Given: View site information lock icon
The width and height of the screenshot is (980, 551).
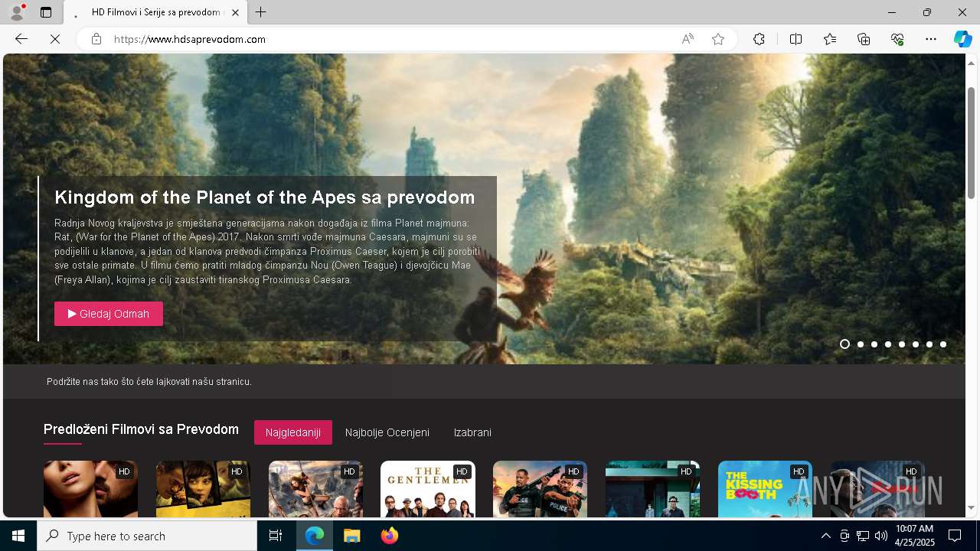Looking at the screenshot, I should (x=96, y=39).
